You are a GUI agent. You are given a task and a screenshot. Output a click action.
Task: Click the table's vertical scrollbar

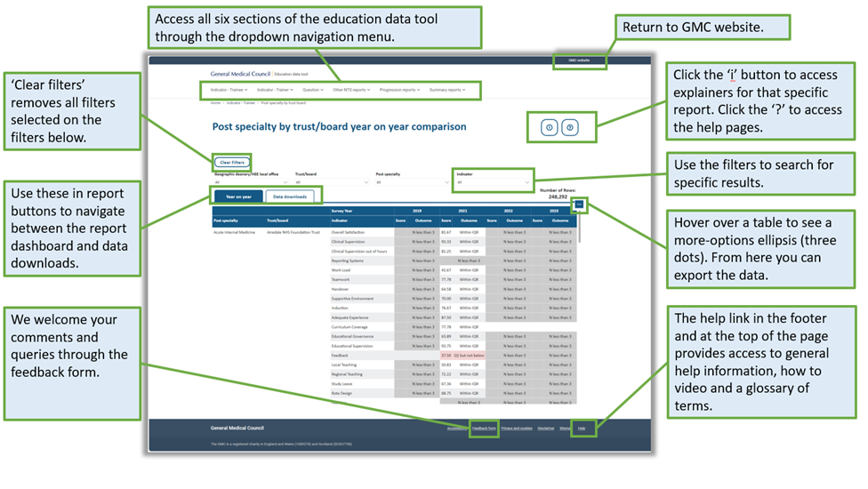580,227
